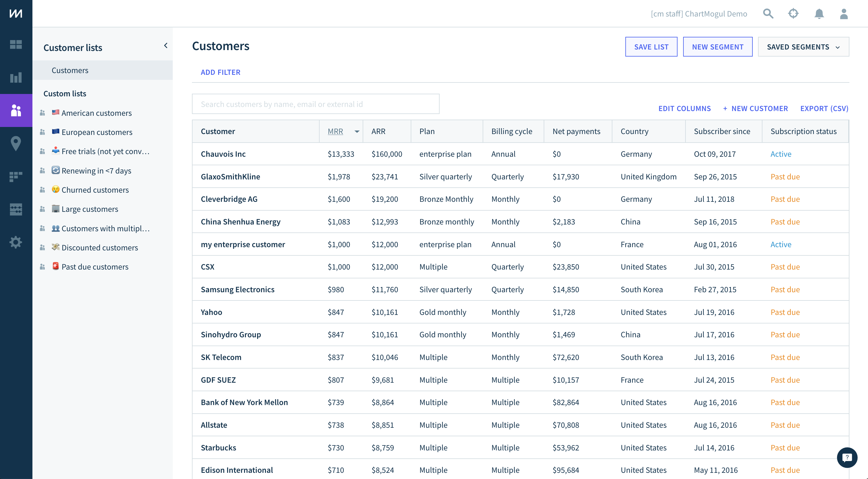Click the Save List button
This screenshot has width=868, height=479.
coord(651,47)
